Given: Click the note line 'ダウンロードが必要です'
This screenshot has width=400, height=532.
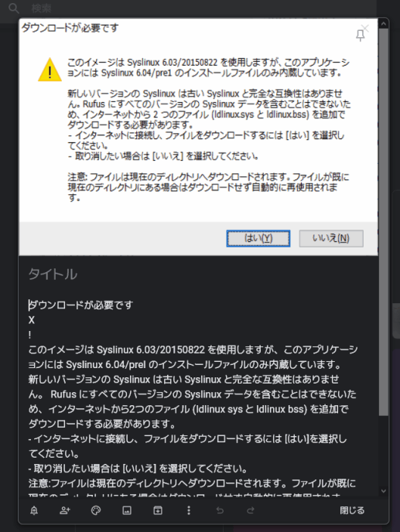Looking at the screenshot, I should click(x=80, y=305).
